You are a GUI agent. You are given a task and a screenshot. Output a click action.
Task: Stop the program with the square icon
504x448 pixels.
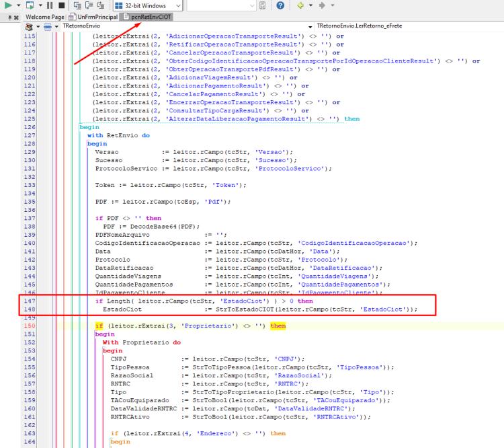pyautogui.click(x=61, y=5)
